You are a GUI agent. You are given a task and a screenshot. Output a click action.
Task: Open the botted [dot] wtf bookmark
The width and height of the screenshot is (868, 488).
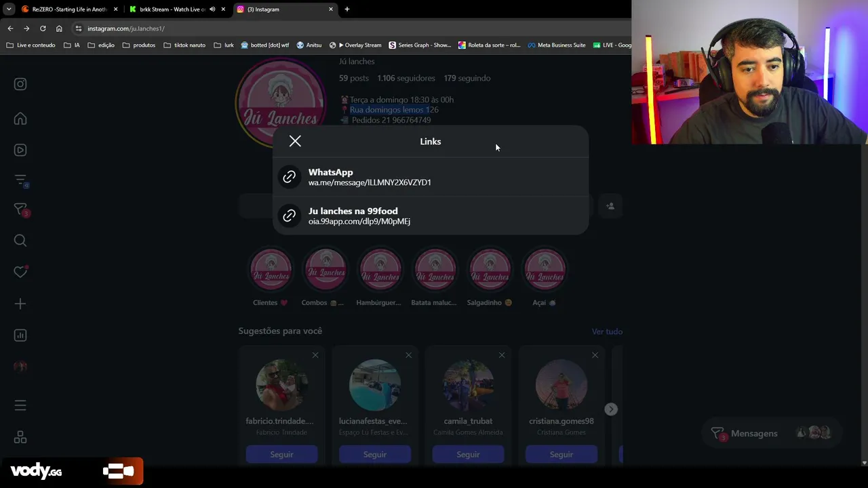pos(264,45)
